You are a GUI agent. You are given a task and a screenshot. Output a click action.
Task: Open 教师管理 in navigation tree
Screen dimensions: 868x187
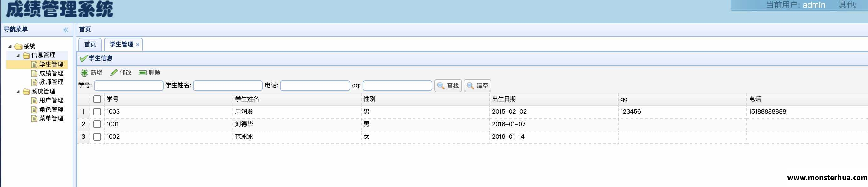pos(51,82)
